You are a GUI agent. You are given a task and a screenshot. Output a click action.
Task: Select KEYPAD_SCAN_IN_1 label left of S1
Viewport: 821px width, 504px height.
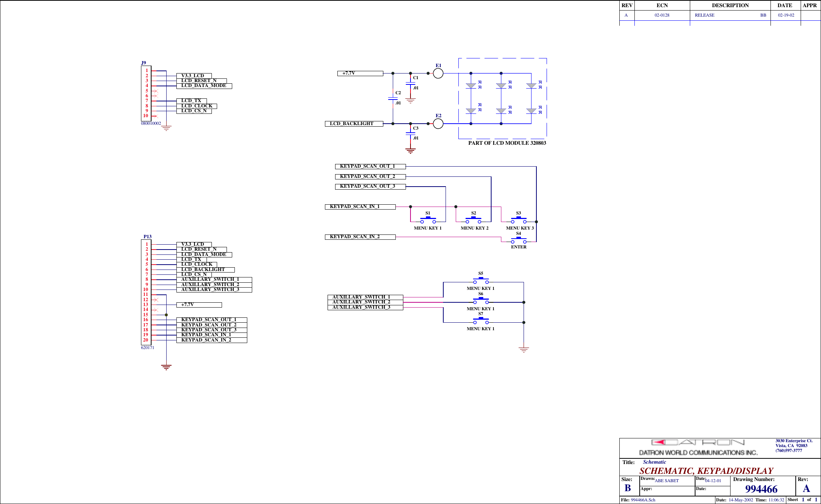pos(360,207)
